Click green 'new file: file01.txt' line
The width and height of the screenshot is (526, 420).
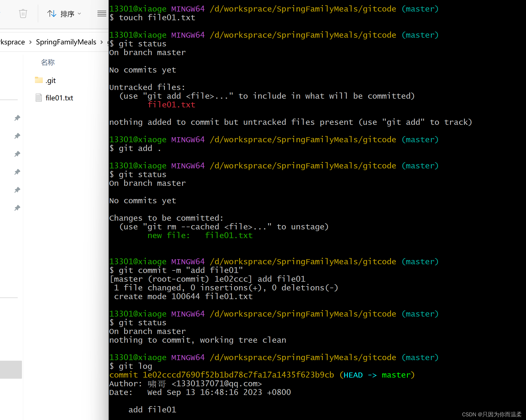tap(200, 236)
